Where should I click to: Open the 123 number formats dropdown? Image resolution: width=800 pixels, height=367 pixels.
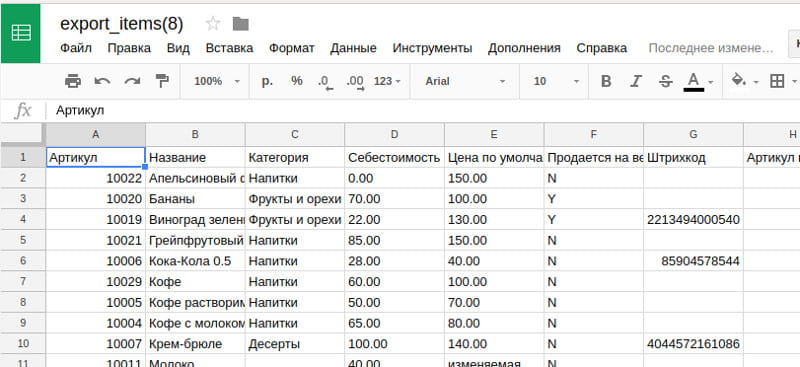(x=387, y=81)
